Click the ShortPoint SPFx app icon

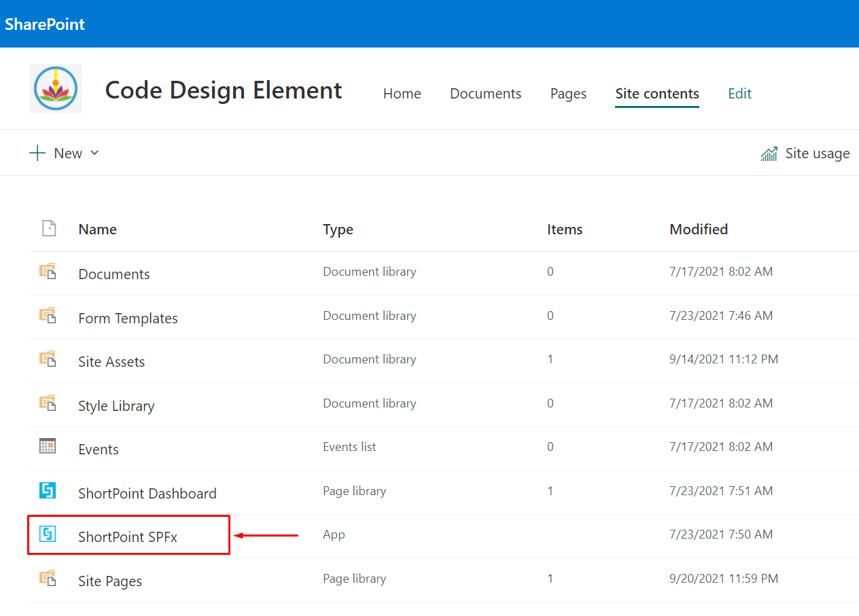47,534
